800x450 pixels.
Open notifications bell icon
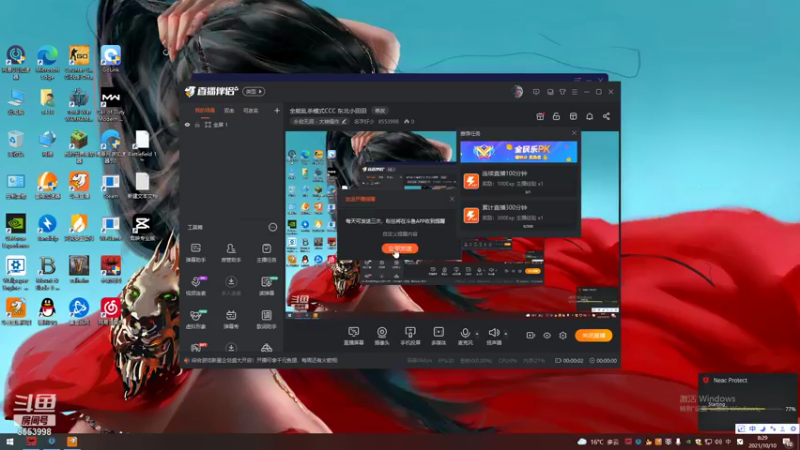(x=589, y=116)
